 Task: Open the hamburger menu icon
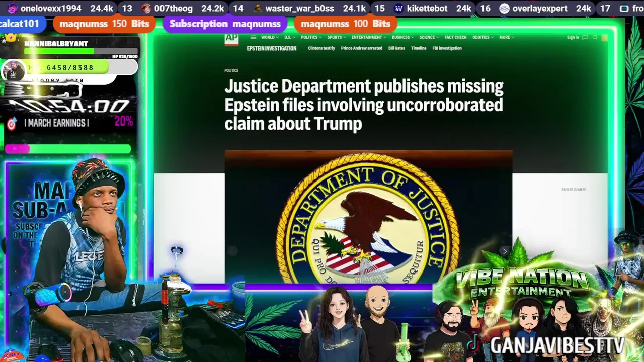[x=253, y=37]
